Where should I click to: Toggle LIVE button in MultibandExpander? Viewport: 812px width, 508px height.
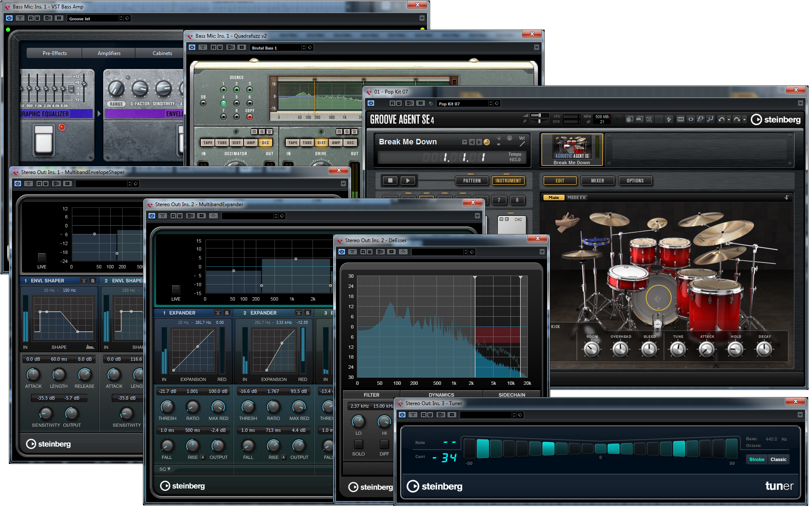pos(176,289)
